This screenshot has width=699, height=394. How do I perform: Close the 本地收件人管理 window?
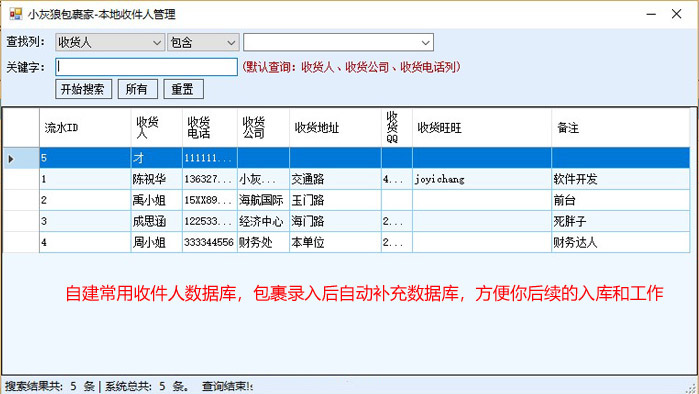coord(677,14)
